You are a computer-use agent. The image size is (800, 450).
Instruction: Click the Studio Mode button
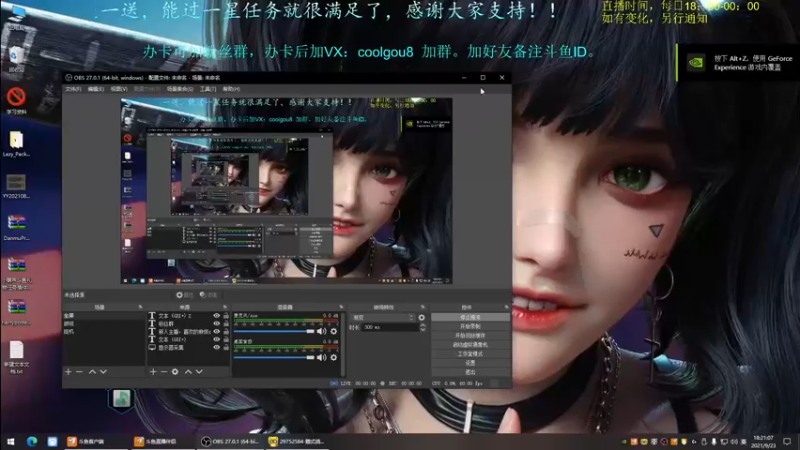coord(470,354)
